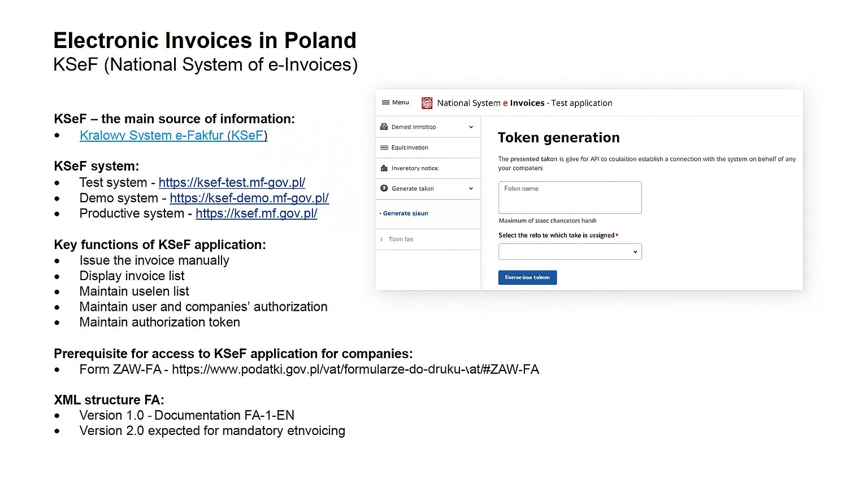Click the list icon beside Equit invation

[x=384, y=147]
